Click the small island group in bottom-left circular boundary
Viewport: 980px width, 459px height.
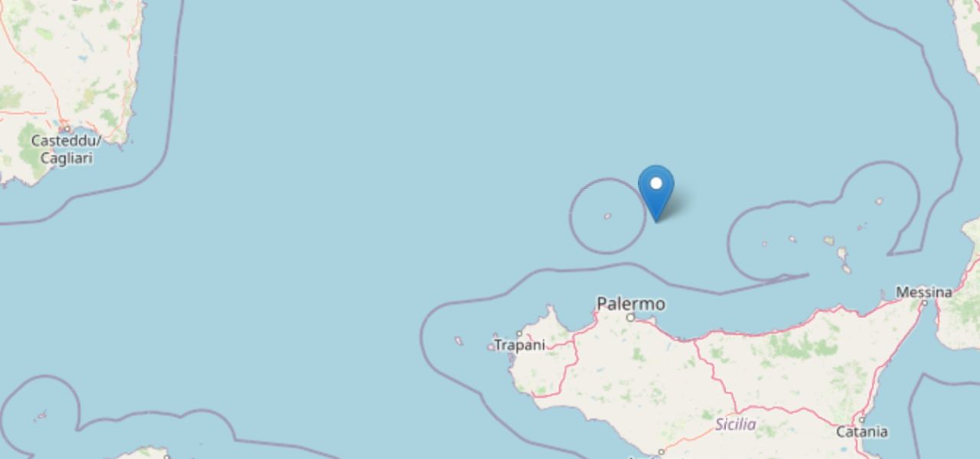coord(41,416)
